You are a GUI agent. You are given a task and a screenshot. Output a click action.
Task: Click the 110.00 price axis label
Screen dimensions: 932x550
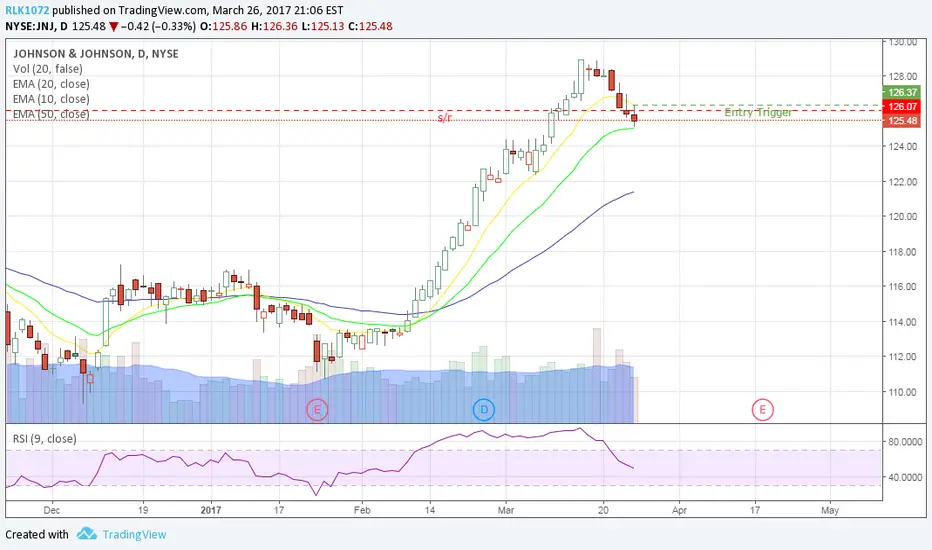coord(903,392)
